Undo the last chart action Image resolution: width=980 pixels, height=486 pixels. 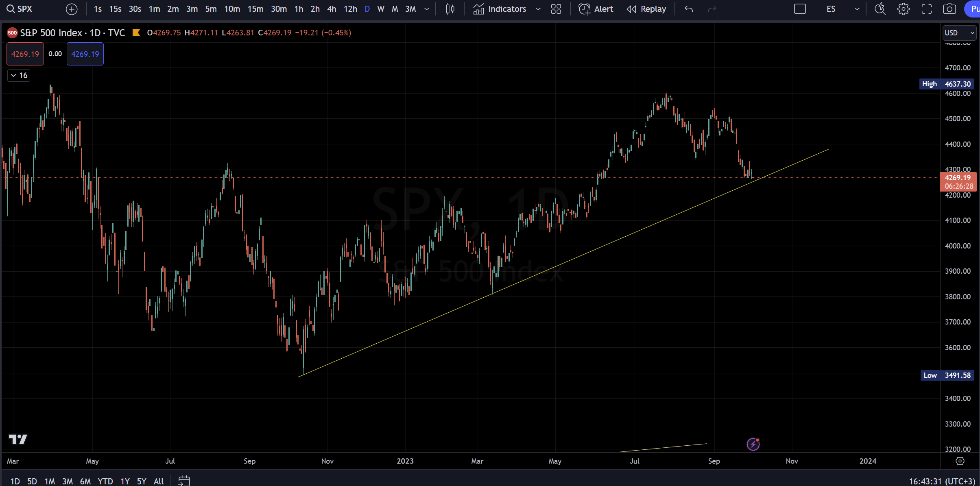[689, 9]
